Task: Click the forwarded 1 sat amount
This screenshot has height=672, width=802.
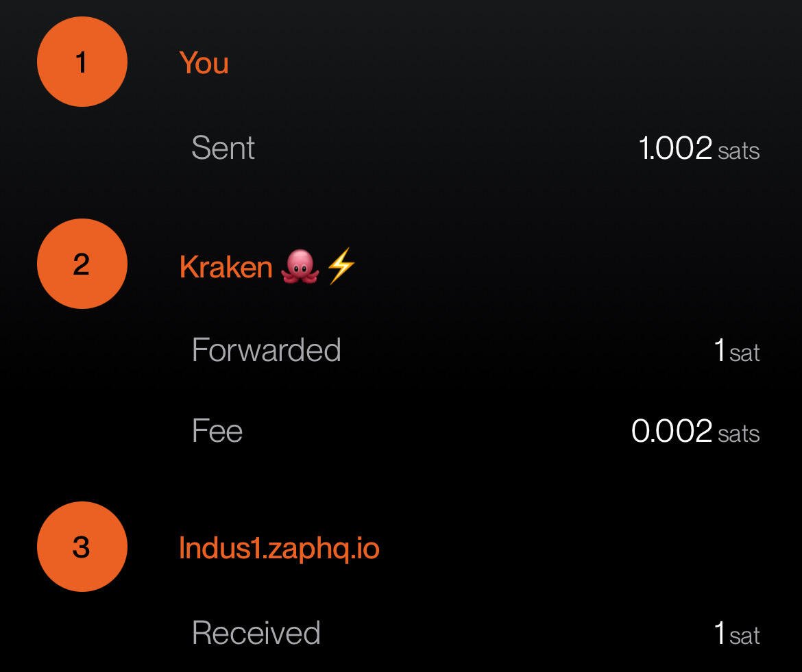Action: tap(736, 351)
